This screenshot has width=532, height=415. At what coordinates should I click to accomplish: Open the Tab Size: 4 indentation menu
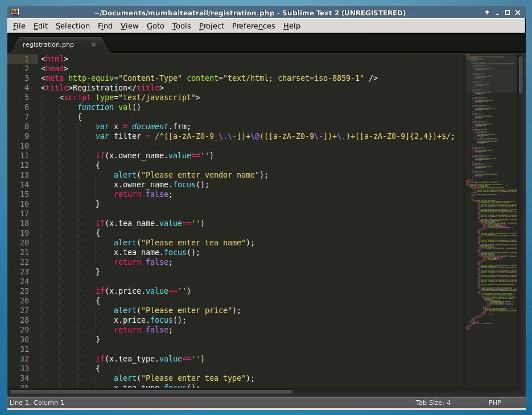coord(433,402)
